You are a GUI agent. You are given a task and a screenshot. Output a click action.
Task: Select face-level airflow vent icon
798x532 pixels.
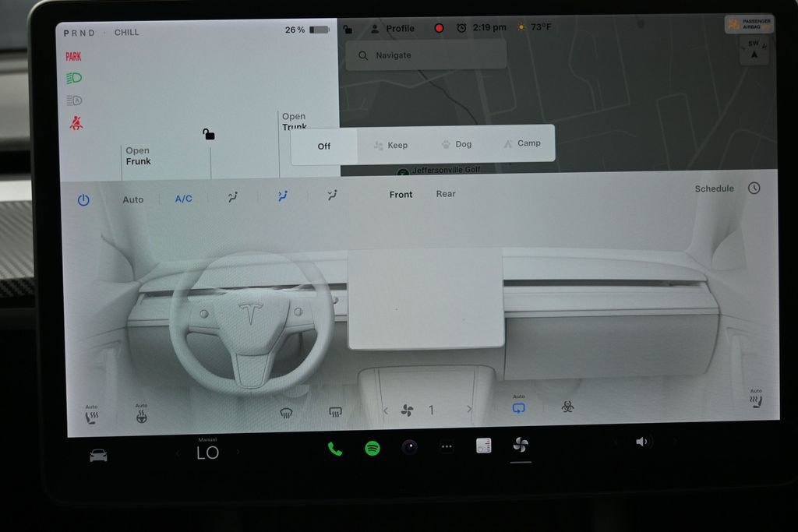[282, 196]
